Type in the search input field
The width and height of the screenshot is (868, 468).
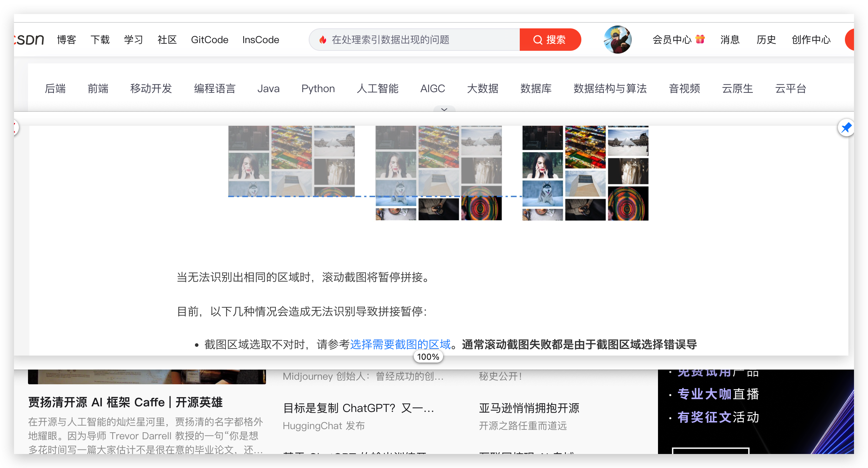(420, 40)
